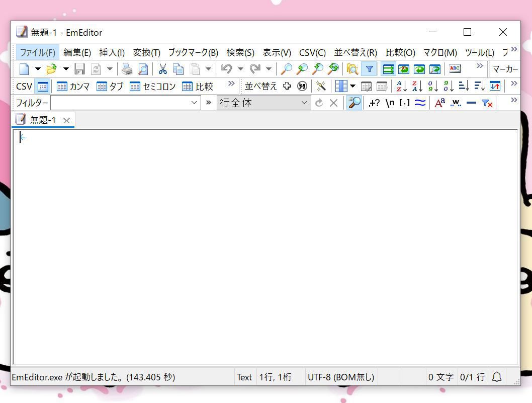Screen dimensions: 532x403
Task: Sort A to Z ascending
Action: point(401,86)
